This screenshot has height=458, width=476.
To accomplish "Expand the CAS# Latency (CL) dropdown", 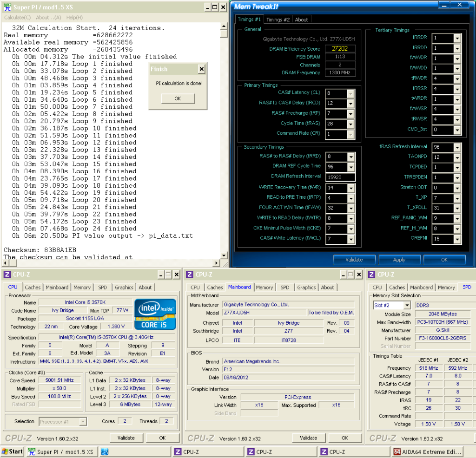I will [x=351, y=93].
